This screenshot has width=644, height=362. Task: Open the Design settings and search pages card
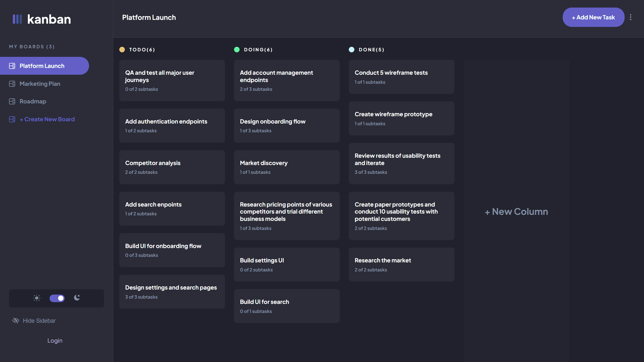point(172,292)
